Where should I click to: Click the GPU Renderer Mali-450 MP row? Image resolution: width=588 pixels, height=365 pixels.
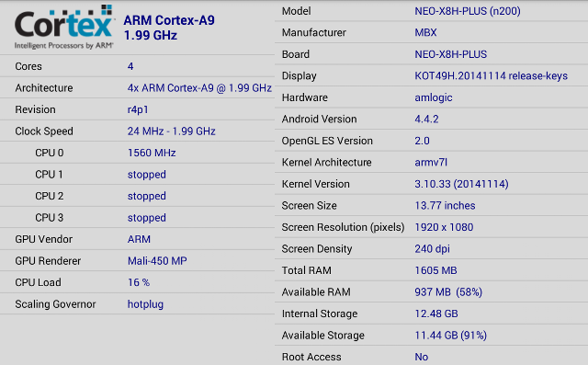pyautogui.click(x=137, y=261)
